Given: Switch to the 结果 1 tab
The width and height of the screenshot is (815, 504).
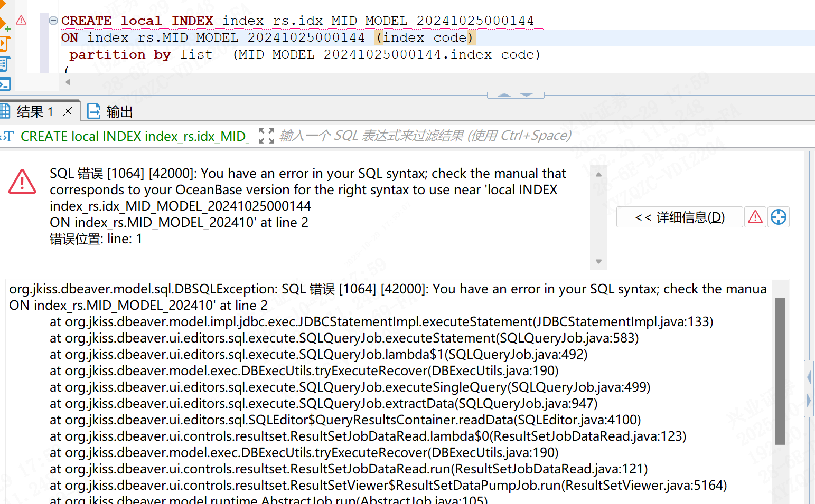Looking at the screenshot, I should 34,112.
